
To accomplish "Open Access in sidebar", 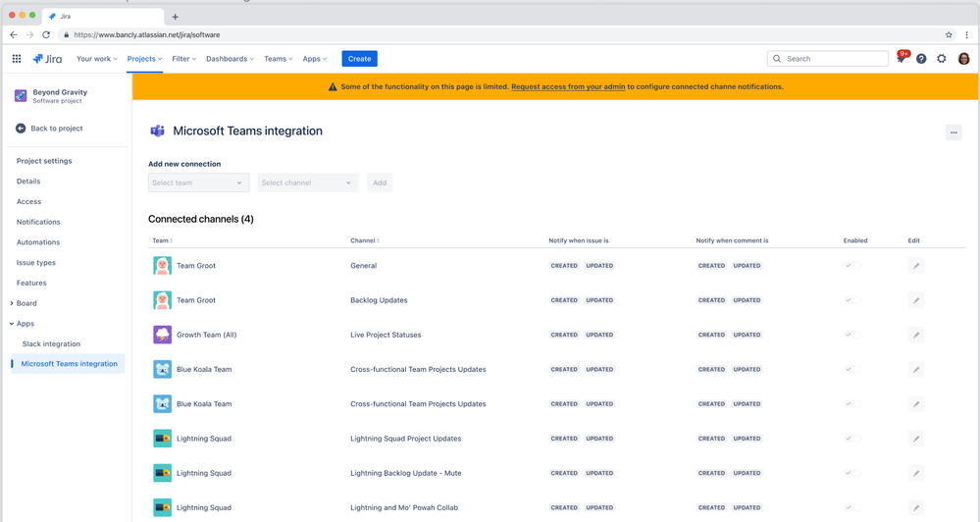I will pyautogui.click(x=28, y=202).
